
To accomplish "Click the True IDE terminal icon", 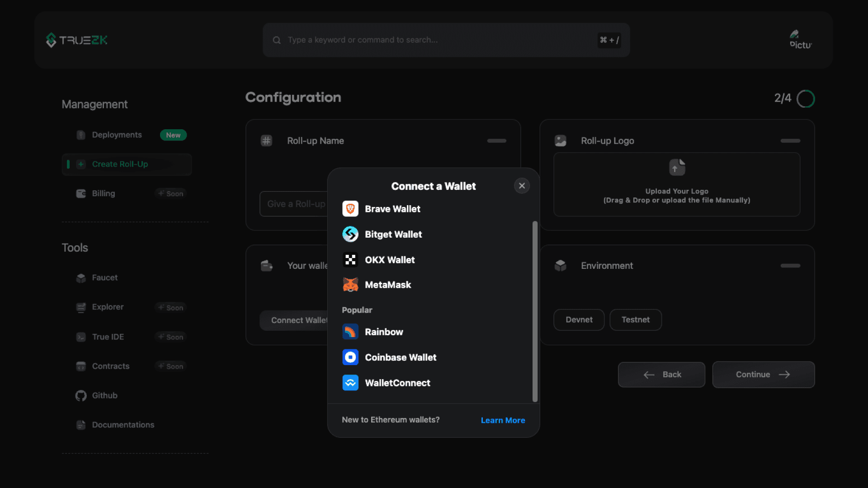I will pyautogui.click(x=81, y=337).
